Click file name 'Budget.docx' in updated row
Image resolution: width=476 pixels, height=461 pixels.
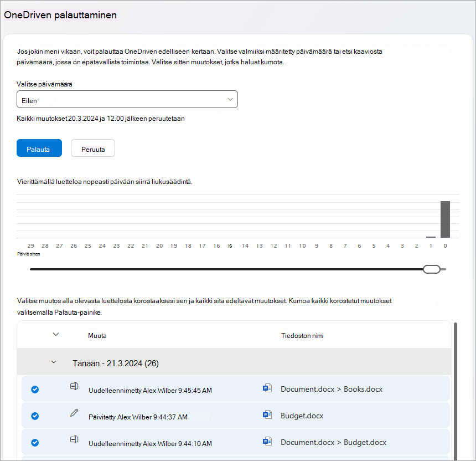[302, 416]
